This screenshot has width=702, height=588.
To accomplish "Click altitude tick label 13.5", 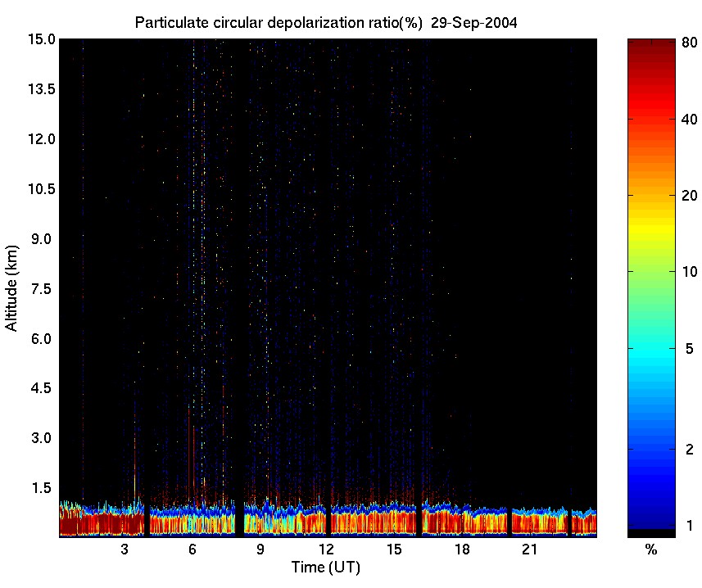I will pos(41,89).
